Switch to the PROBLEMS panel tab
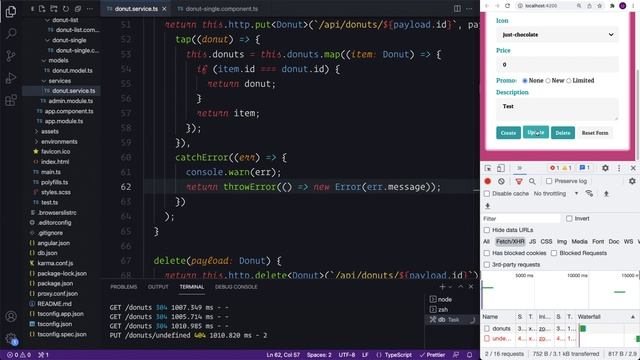Viewport: 640px width, 360px height. 124,287
